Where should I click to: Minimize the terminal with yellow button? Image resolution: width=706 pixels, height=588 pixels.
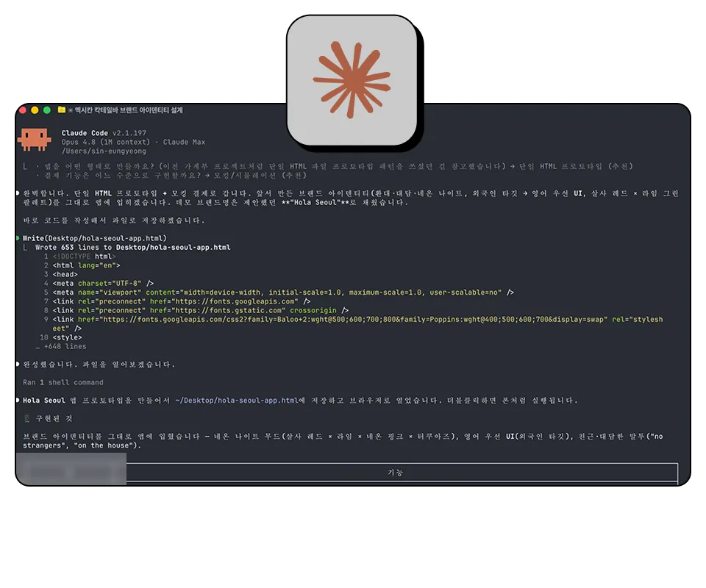(x=35, y=110)
